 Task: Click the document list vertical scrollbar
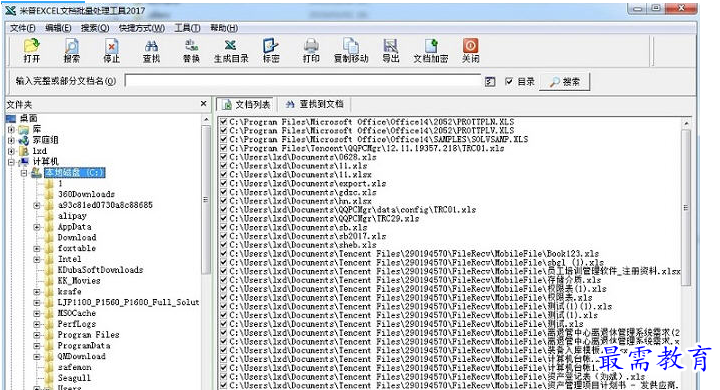(686, 207)
